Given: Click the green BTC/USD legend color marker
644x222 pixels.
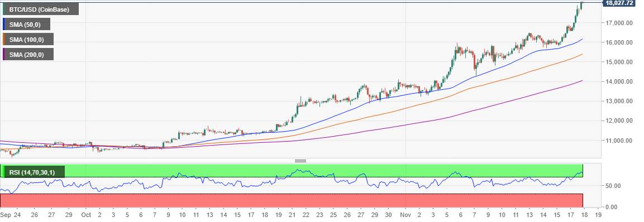Looking at the screenshot, I should coord(4,9).
